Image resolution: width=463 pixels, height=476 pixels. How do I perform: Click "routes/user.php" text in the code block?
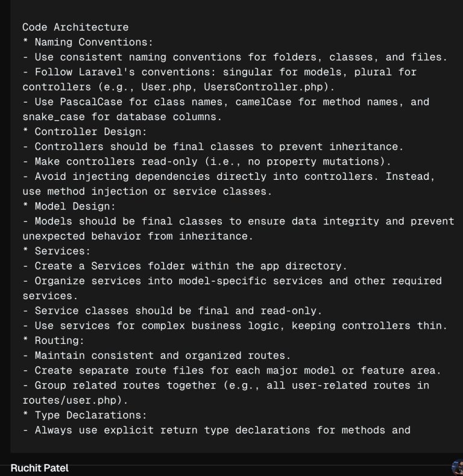click(72, 401)
